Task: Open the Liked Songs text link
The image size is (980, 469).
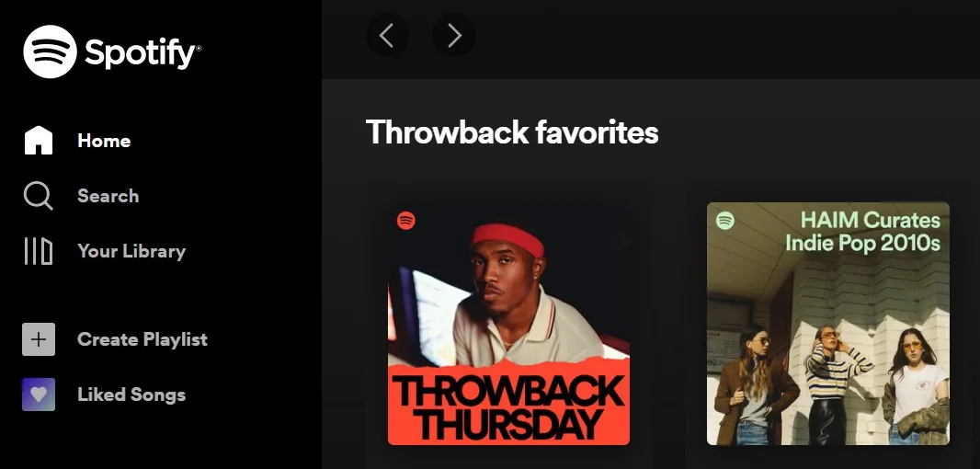Action: (x=131, y=395)
